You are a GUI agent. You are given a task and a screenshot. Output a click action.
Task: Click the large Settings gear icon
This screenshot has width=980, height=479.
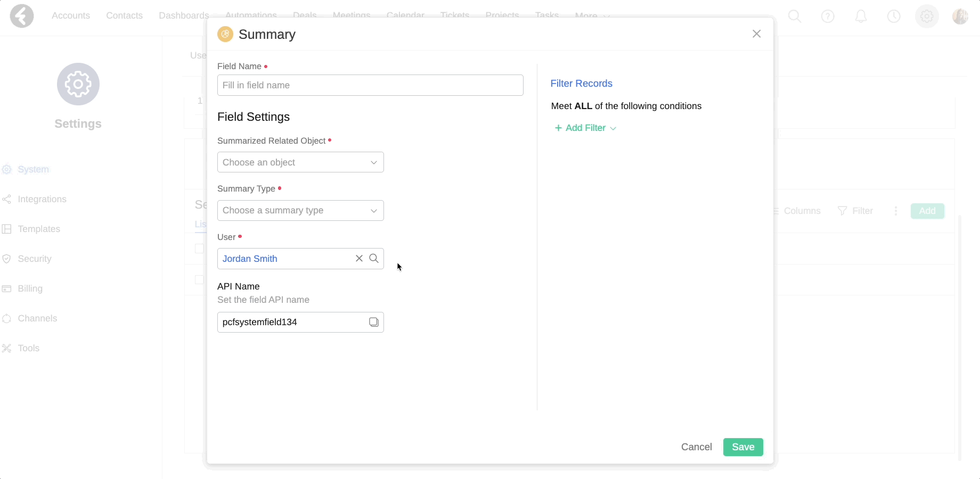coord(78,84)
